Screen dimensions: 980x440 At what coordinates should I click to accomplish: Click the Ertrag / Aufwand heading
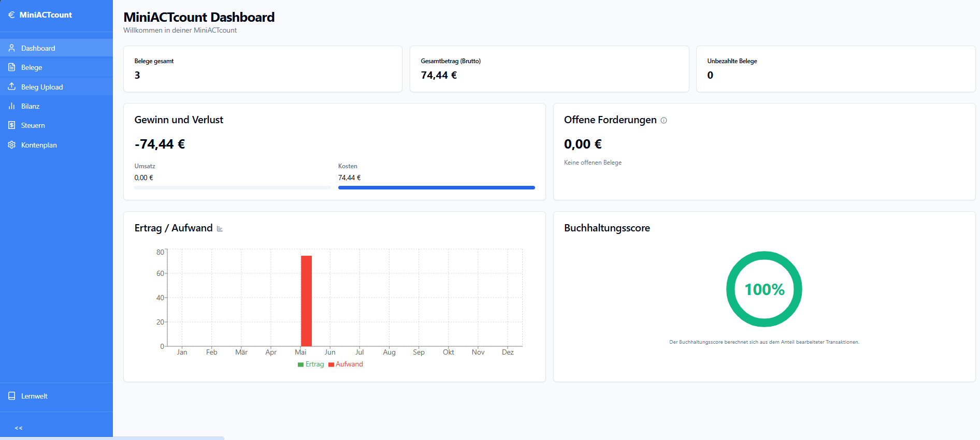174,228
